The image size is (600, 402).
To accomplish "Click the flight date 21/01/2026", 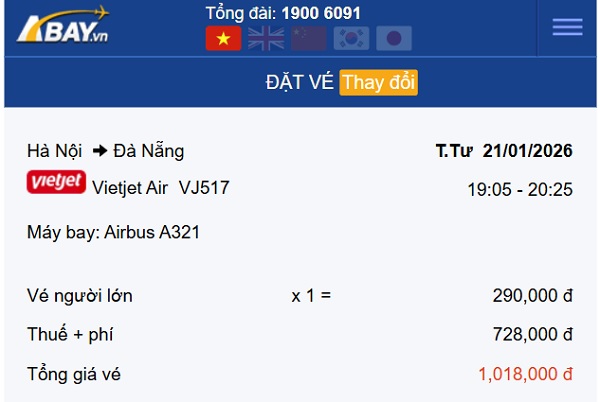I will click(527, 151).
